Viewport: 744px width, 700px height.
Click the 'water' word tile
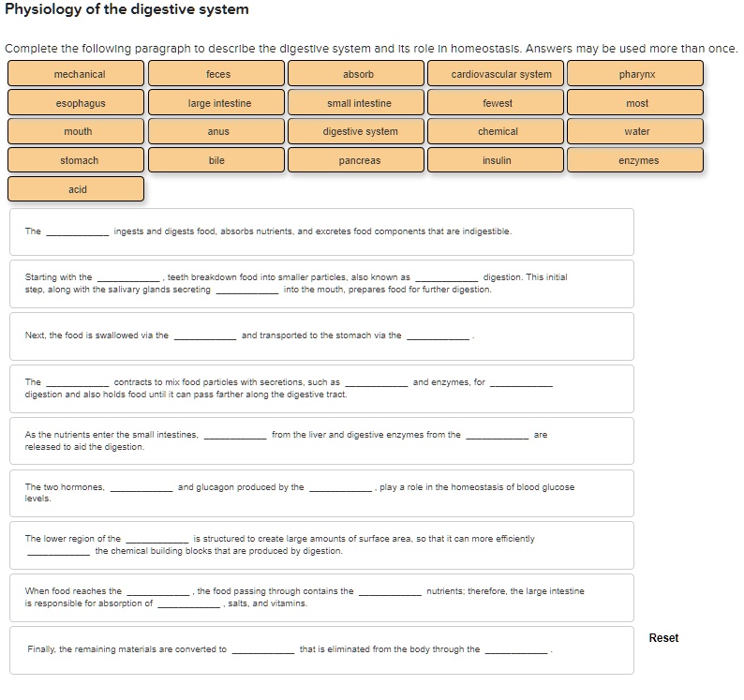coord(637,132)
